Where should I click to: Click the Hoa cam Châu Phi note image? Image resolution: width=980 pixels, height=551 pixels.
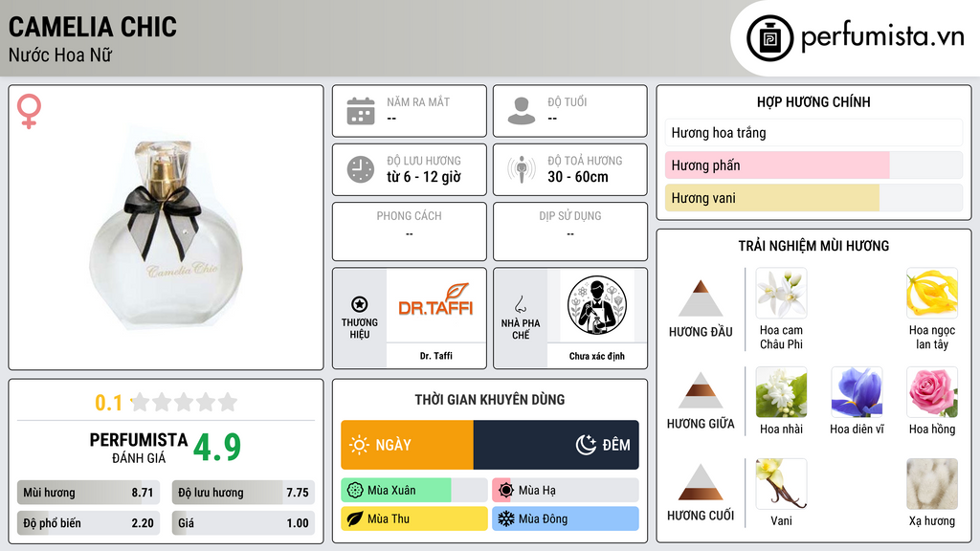(781, 294)
